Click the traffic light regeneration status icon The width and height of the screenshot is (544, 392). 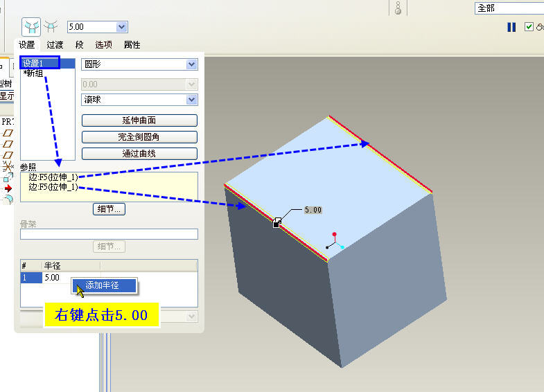point(398,8)
